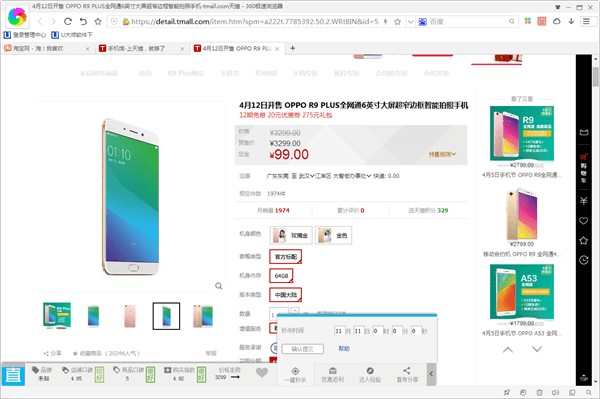Viewport: 600px width, 399px height.
Task: Click the undo/restore closed page icon
Action: click(83, 21)
